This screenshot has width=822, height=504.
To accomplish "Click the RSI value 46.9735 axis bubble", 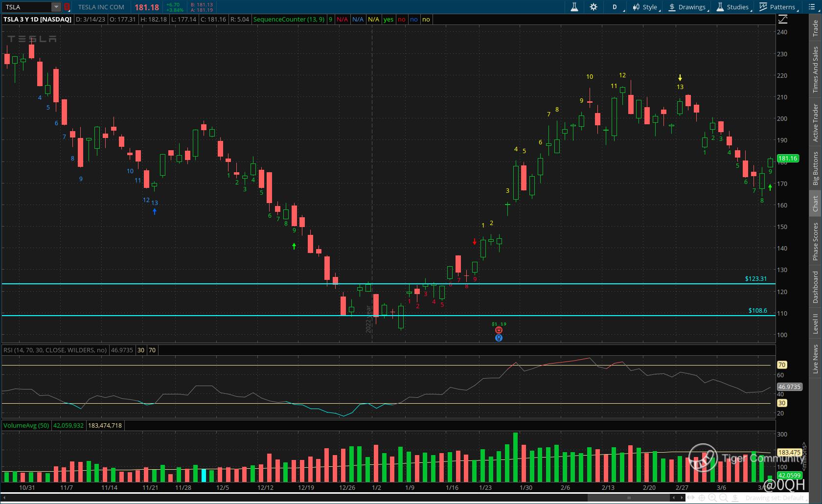I will [789, 387].
